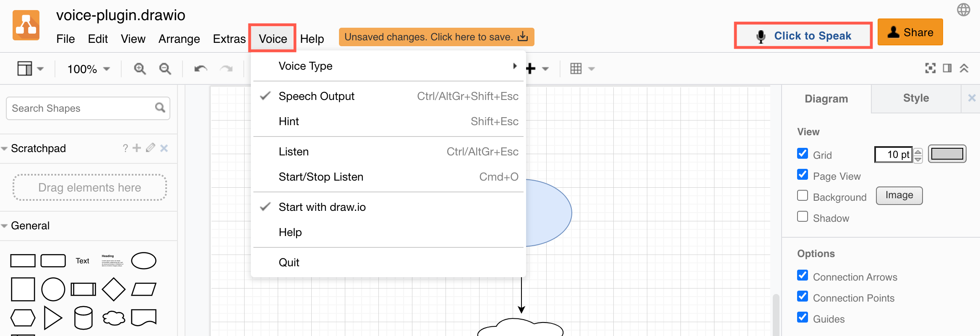
Task: Zoom in with the magnifier plus icon
Action: (x=140, y=68)
